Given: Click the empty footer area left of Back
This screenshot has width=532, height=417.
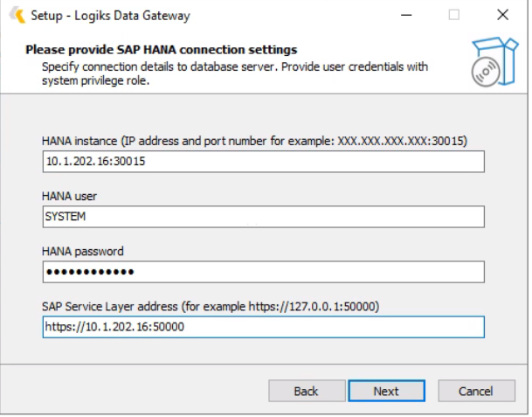Looking at the screenshot, I should [x=131, y=391].
